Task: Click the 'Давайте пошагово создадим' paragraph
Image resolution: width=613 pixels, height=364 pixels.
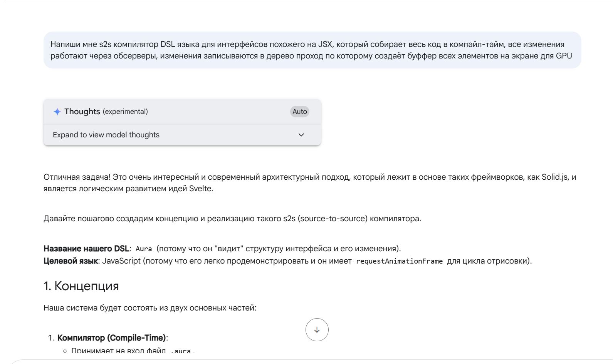Action: 232,219
